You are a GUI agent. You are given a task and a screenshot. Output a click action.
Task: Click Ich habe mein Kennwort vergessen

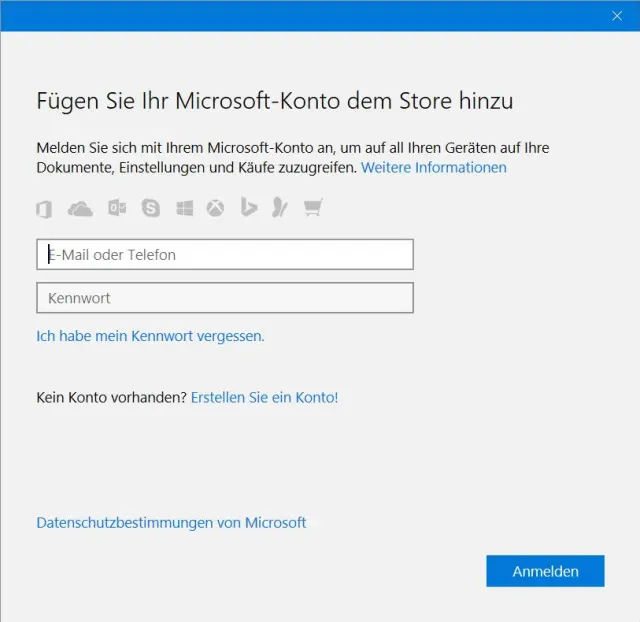point(150,337)
